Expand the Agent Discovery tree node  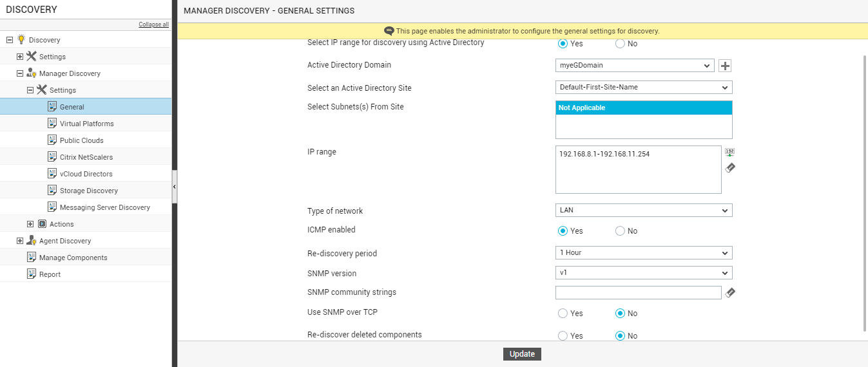coord(20,241)
